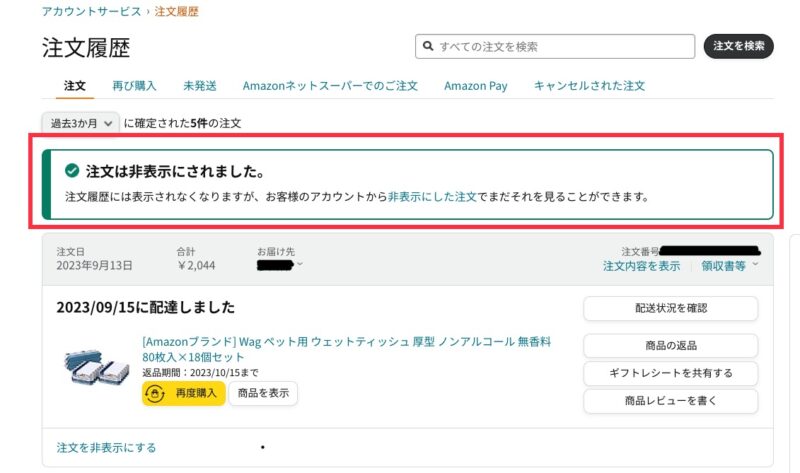Image resolution: width=800 pixels, height=473 pixels.
Task: Click the wet tissue product thumbnail
Action: point(96,366)
